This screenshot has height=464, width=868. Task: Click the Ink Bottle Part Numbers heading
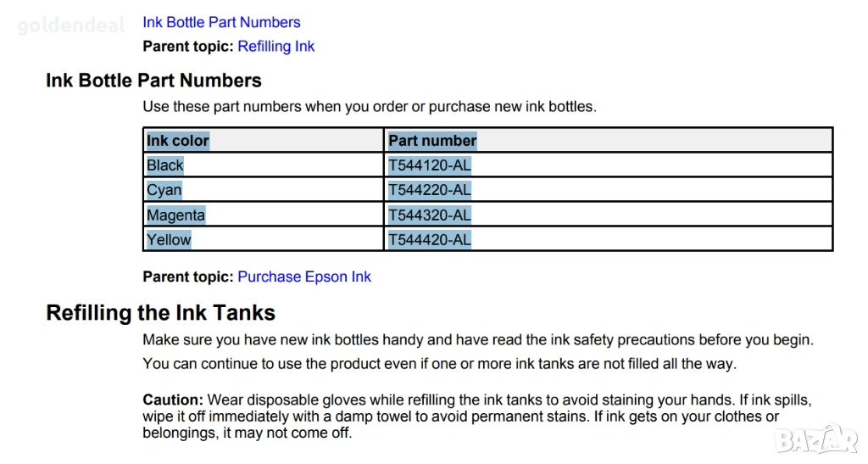[153, 81]
